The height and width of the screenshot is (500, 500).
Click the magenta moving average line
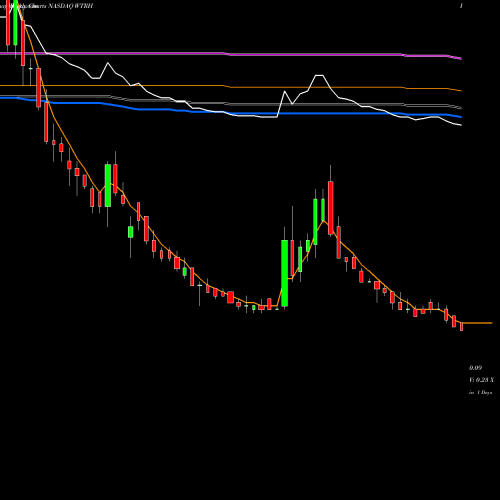point(231,54)
